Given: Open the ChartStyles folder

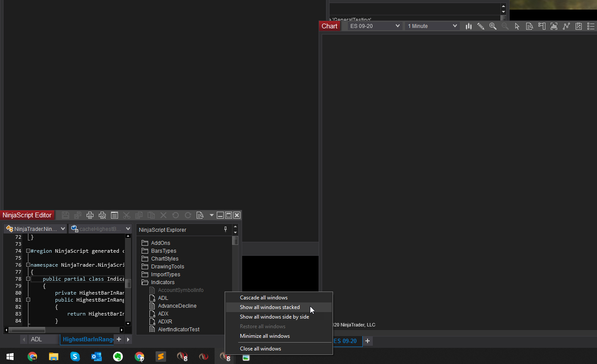Looking at the screenshot, I should [x=160, y=259].
